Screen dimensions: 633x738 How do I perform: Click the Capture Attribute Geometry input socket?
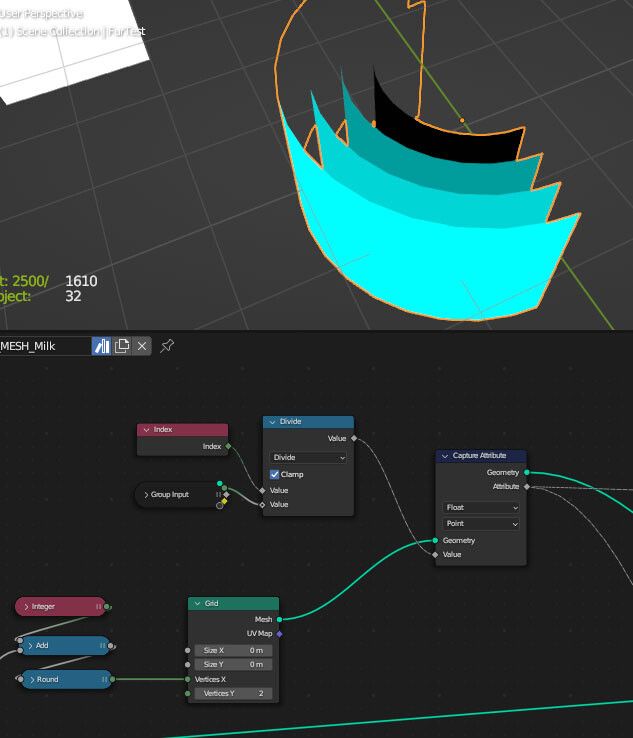435,540
